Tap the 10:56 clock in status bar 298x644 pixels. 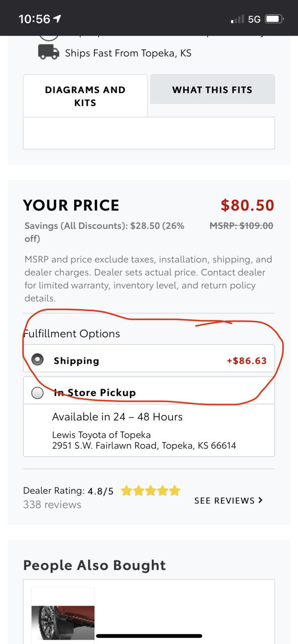point(34,19)
